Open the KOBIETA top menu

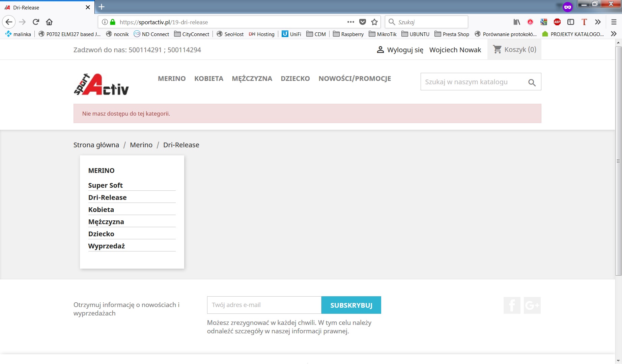coord(209,79)
